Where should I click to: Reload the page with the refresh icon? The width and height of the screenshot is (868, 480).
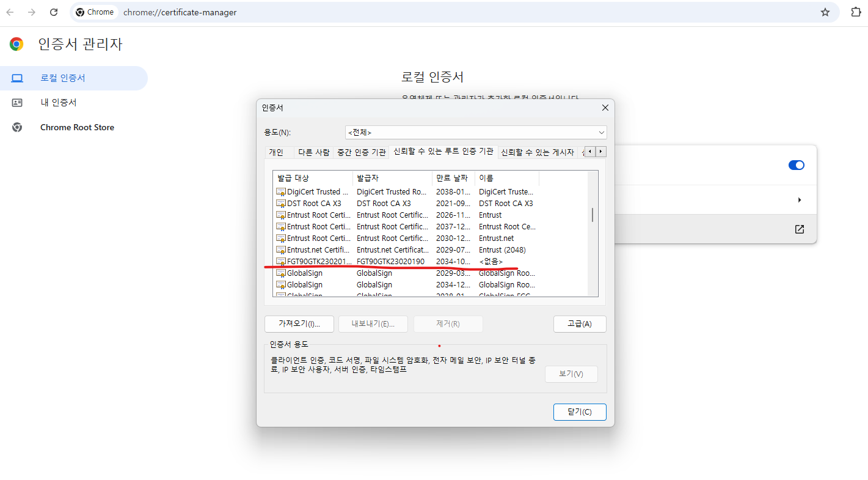[54, 12]
